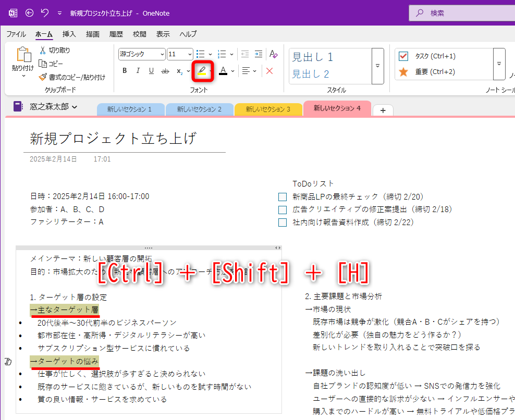
Task: Apply italic formatting
Action: click(138, 71)
